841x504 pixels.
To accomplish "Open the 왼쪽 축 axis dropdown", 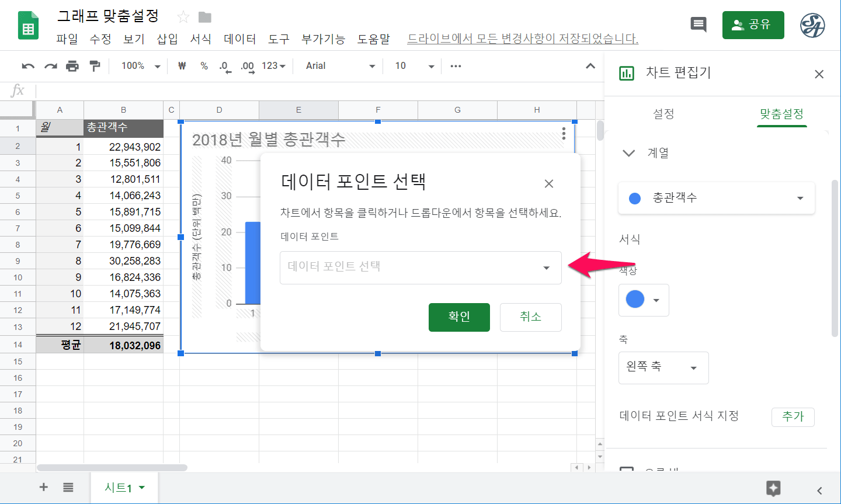I will (663, 368).
